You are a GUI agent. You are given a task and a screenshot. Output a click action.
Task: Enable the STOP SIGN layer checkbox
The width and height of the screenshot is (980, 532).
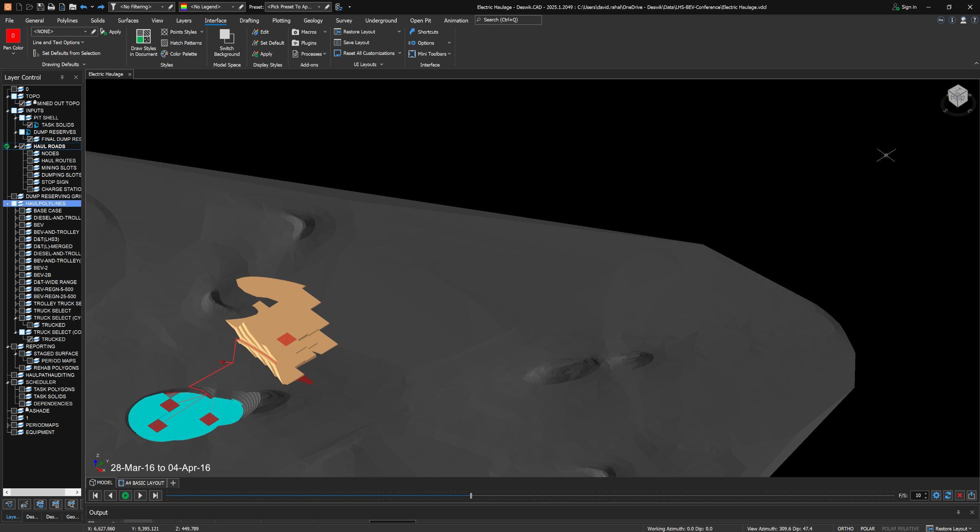pyautogui.click(x=30, y=182)
